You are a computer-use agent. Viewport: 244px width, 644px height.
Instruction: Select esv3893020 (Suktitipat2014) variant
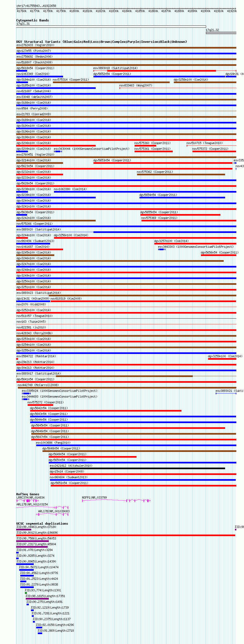click(39, 229)
